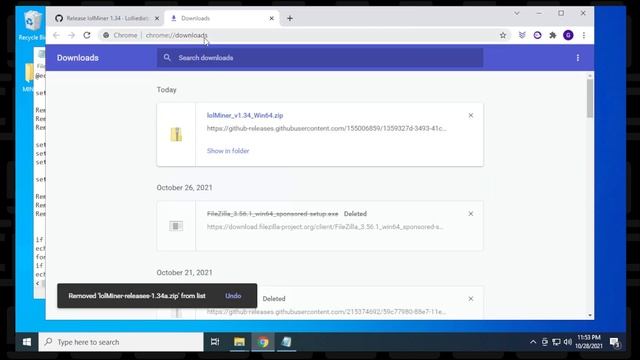Click the October 26, 2021 date heading
Image resolution: width=640 pixels, height=360 pixels.
click(x=184, y=188)
